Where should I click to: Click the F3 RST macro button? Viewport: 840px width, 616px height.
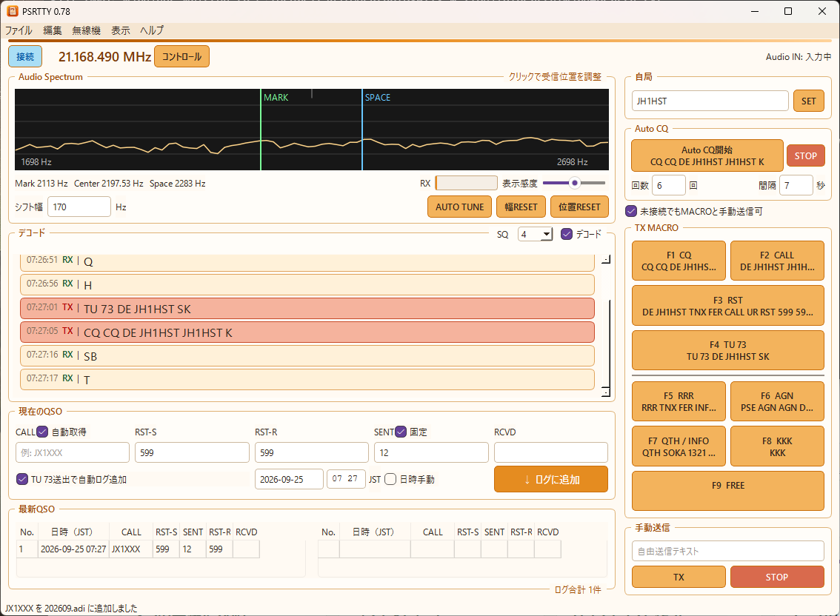pyautogui.click(x=728, y=306)
